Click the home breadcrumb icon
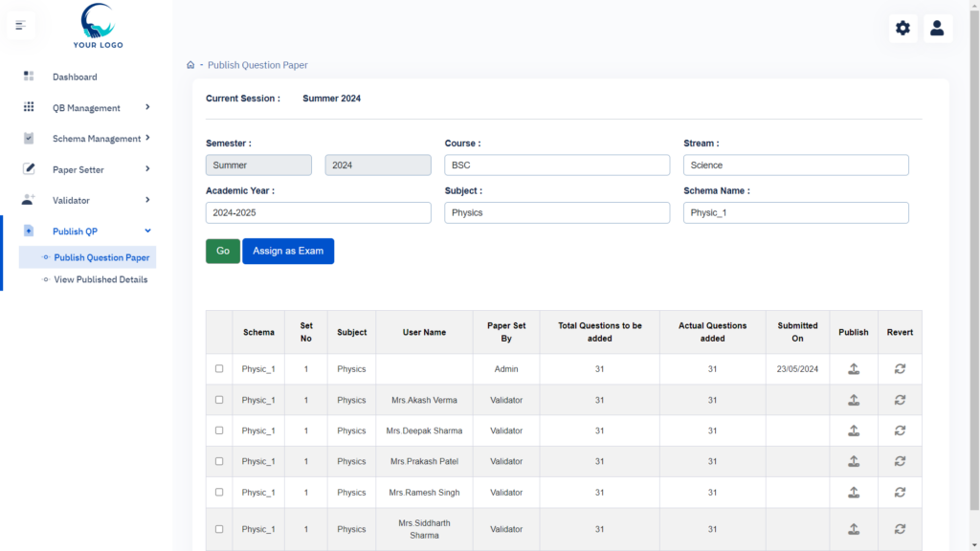 (190, 65)
